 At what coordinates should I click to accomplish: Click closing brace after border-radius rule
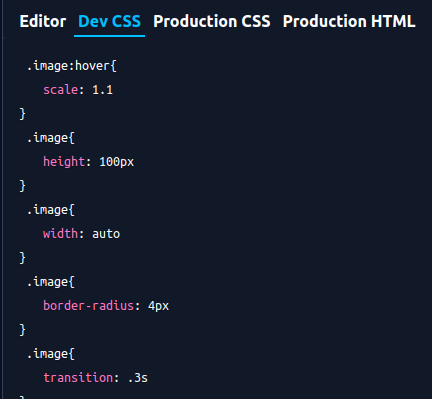click(22, 330)
